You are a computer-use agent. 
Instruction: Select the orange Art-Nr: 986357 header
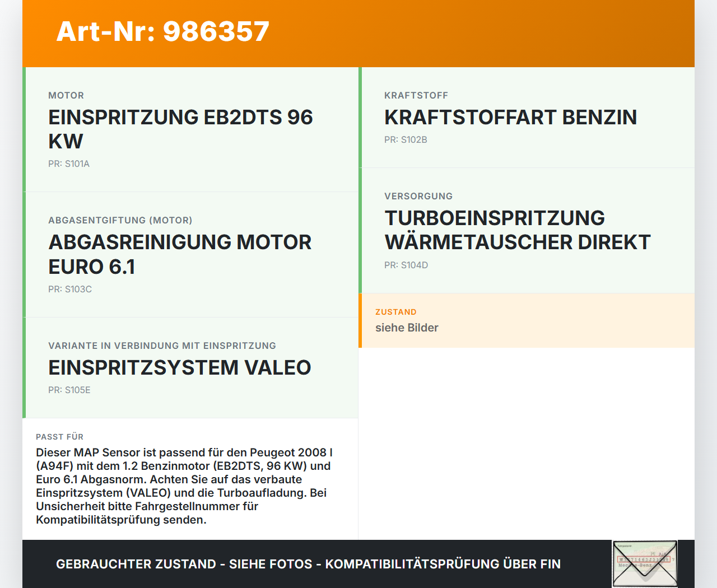[162, 32]
